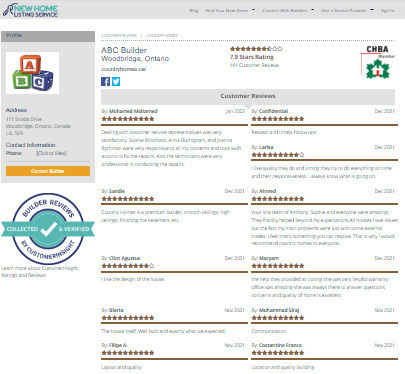This screenshot has height=374, width=405.
Task: Click the Builder Reviews Collected & Verified seal
Action: point(48,229)
